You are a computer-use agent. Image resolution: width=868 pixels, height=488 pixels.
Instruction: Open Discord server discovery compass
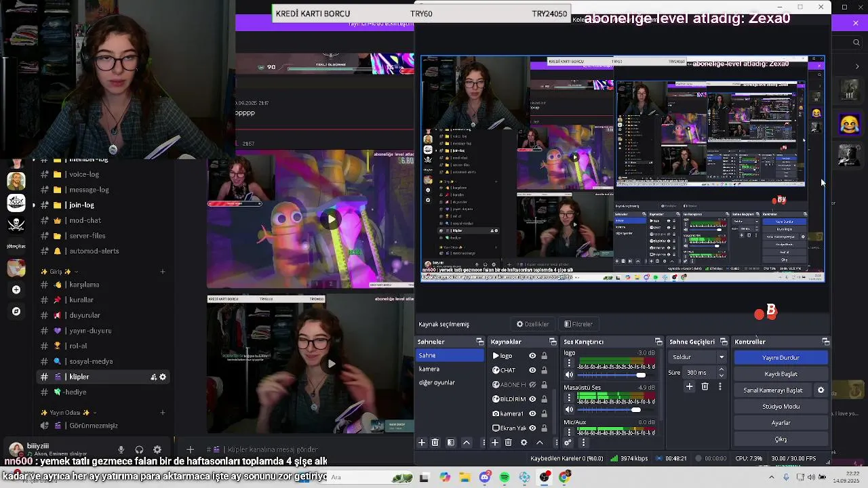coord(16,311)
